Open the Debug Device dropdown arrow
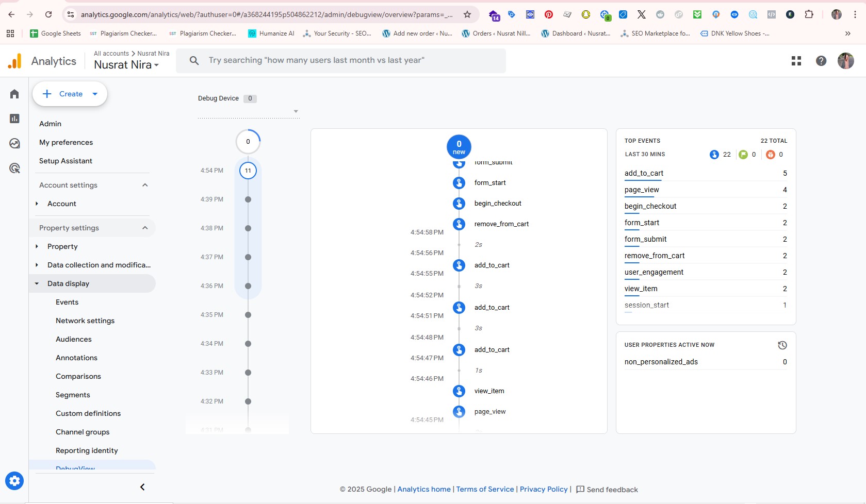The width and height of the screenshot is (866, 504). [296, 111]
